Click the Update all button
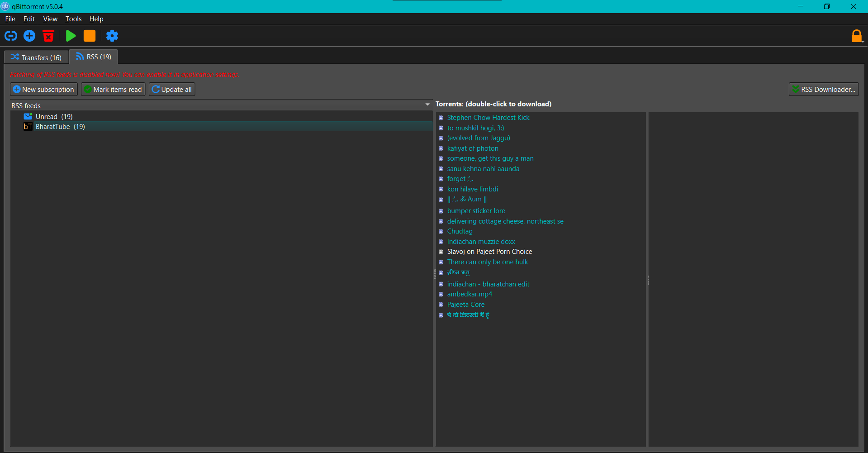The height and width of the screenshot is (453, 868). tap(172, 90)
